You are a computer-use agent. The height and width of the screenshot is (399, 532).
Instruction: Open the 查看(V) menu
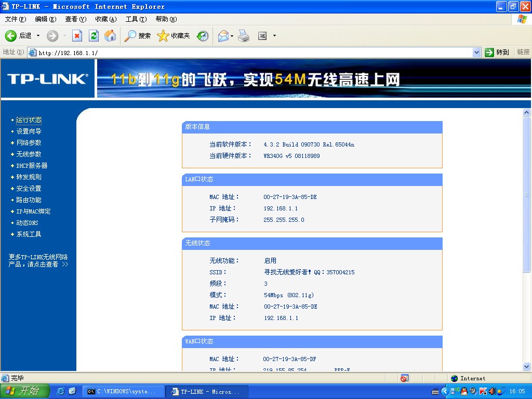76,19
